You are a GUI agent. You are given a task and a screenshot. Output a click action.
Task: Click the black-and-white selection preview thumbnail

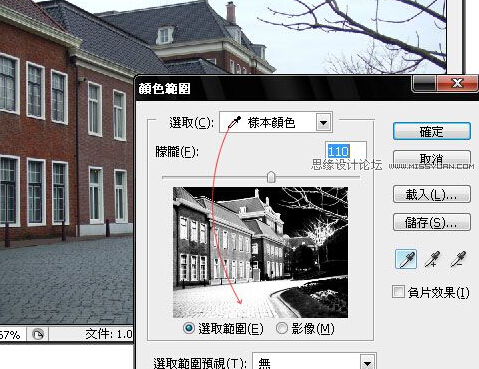pyautogui.click(x=260, y=252)
